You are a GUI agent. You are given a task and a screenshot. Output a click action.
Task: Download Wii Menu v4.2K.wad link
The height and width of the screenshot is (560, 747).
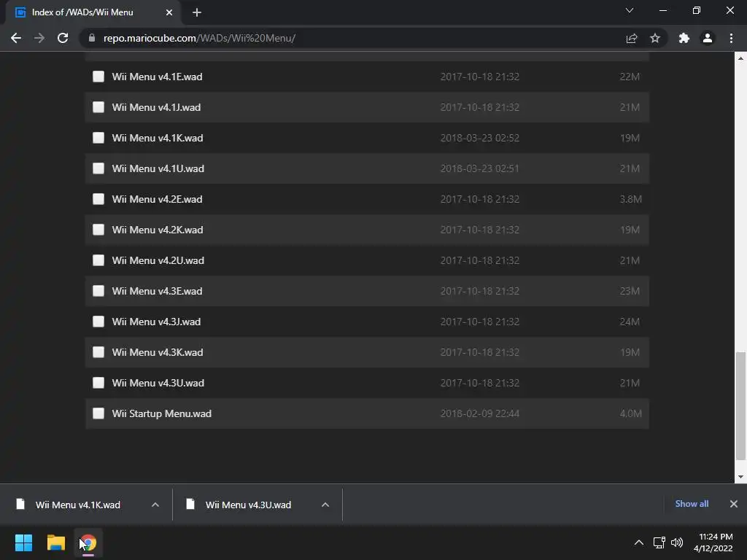click(x=158, y=230)
